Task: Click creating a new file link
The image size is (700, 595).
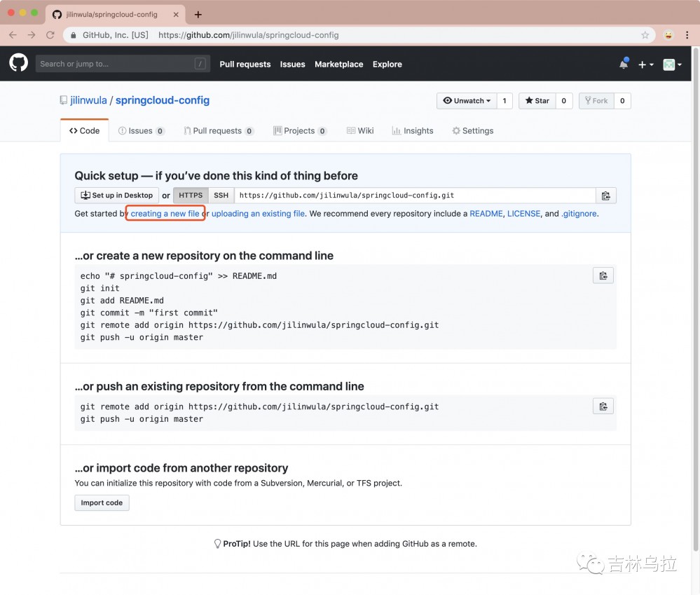Action: pos(165,213)
